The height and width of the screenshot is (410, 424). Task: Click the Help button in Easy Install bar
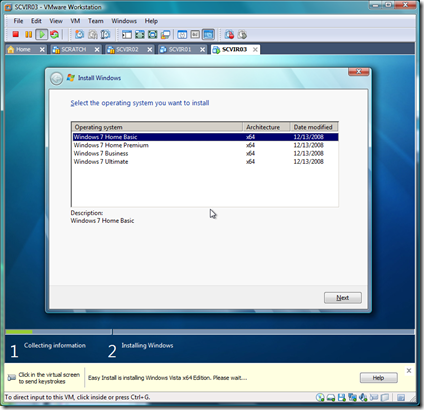[x=379, y=378]
